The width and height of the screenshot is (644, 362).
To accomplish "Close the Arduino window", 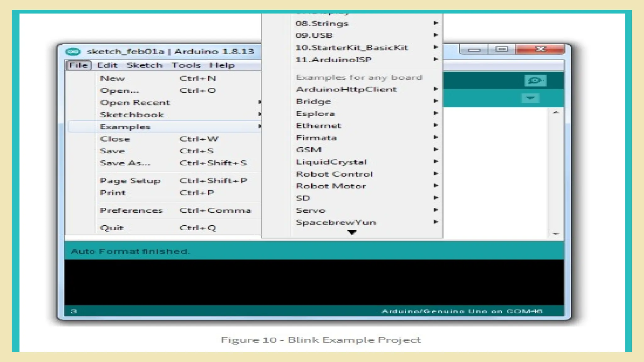I will pyautogui.click(x=540, y=49).
